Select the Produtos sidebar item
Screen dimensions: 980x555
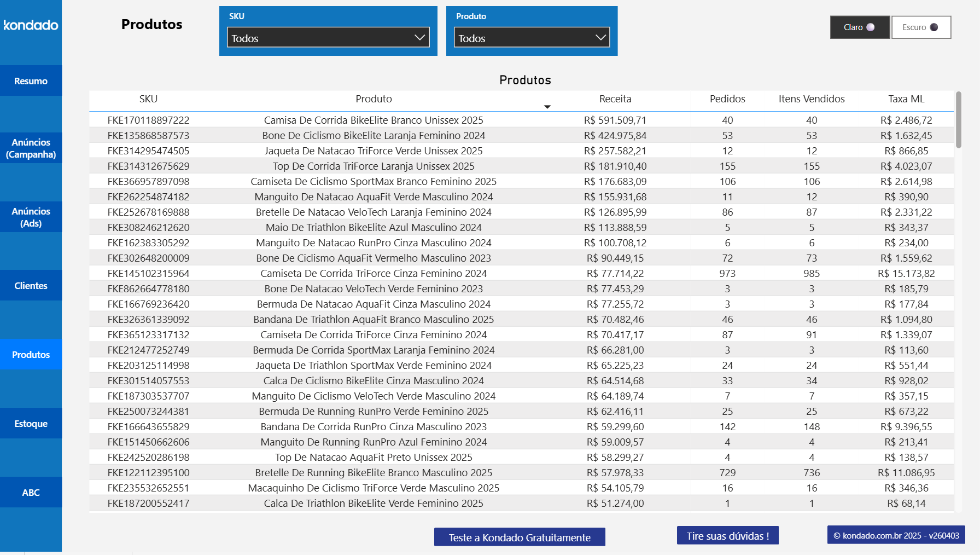(x=31, y=354)
